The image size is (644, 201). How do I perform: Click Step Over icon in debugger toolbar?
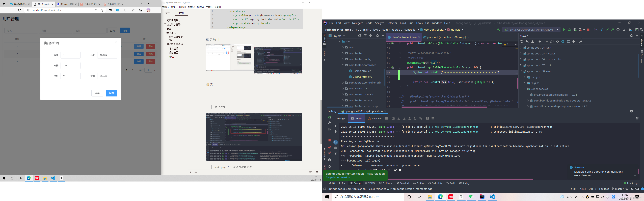[393, 118]
